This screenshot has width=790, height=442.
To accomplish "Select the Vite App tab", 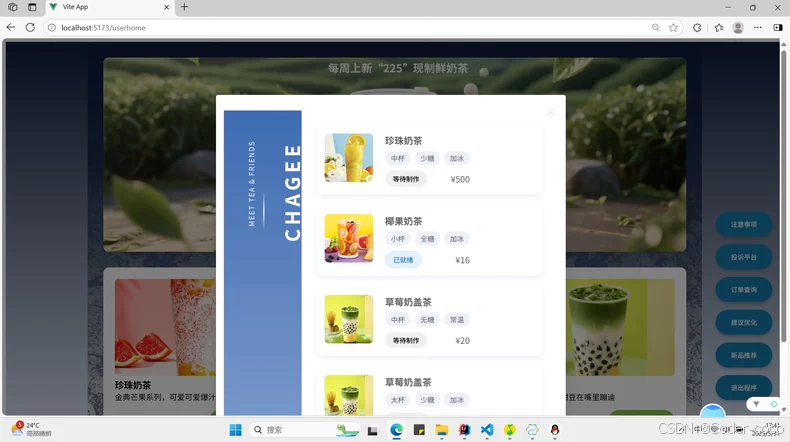I will (x=110, y=7).
